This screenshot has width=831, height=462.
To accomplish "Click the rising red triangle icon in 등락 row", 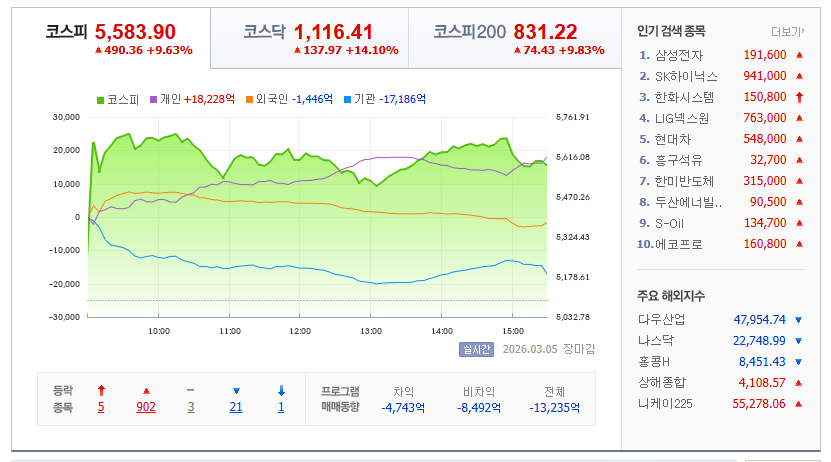I will [146, 391].
